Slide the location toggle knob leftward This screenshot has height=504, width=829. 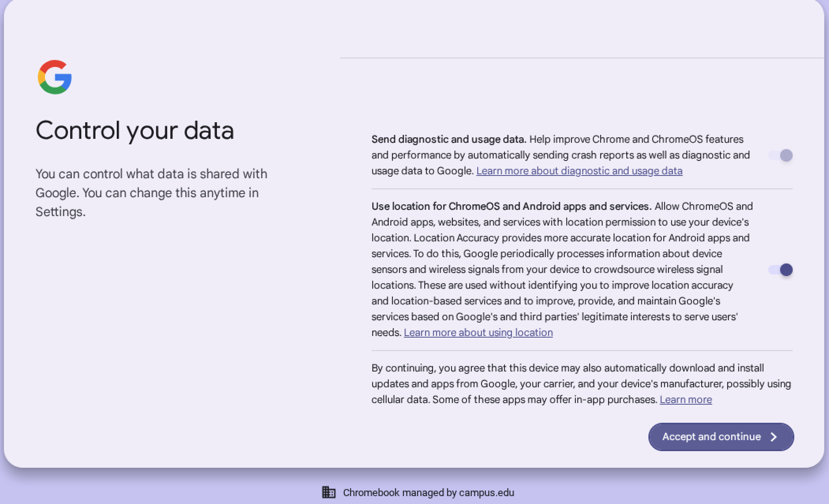(x=786, y=270)
